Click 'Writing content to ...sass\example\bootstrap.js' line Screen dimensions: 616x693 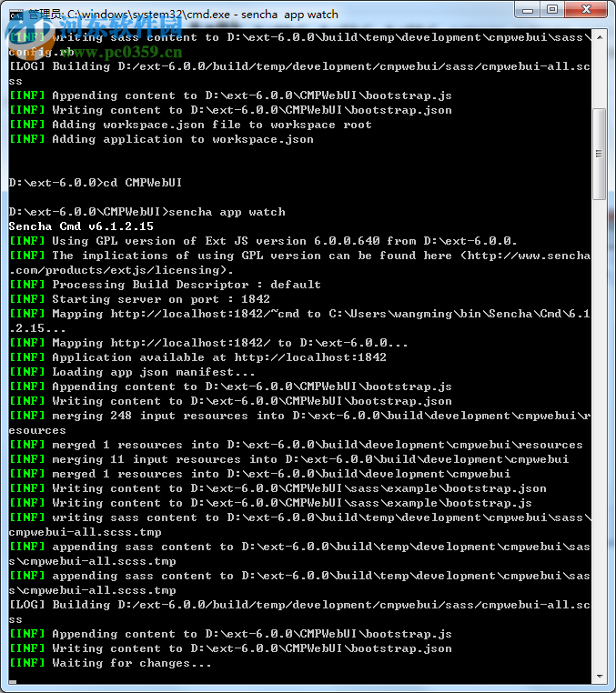pos(270,503)
